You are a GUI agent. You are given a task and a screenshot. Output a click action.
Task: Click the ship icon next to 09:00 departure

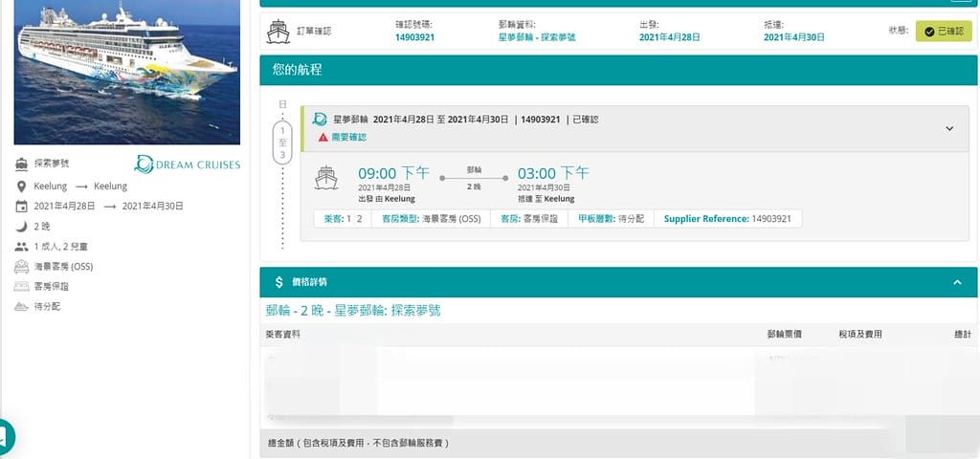327,179
